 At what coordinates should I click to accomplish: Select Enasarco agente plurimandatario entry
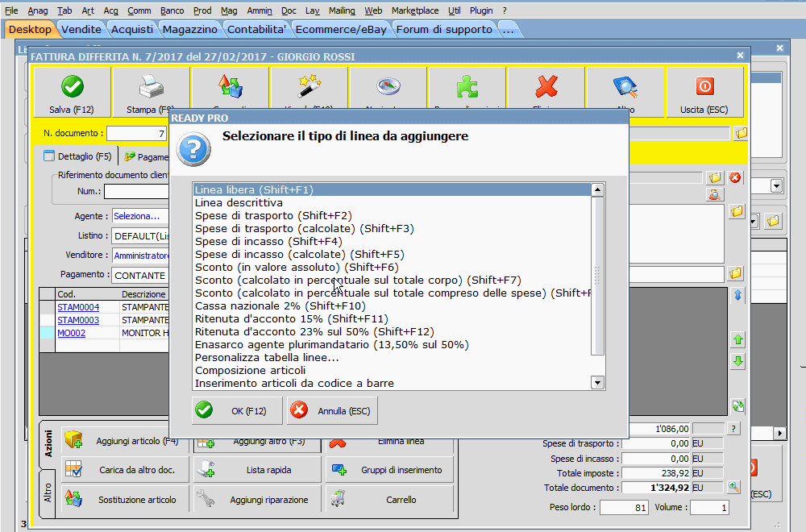click(392, 344)
